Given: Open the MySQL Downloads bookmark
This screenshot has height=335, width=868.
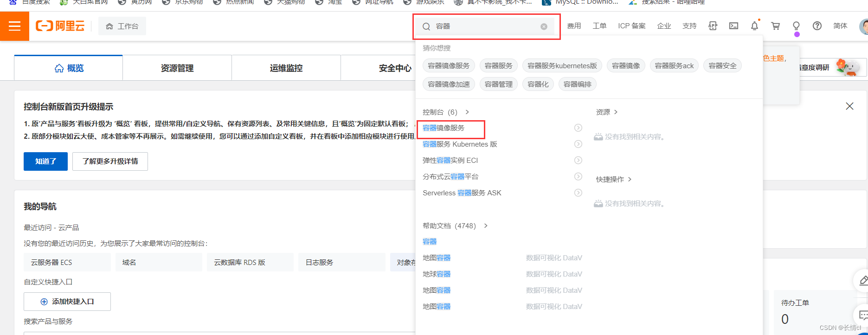Looking at the screenshot, I should pos(580,2).
